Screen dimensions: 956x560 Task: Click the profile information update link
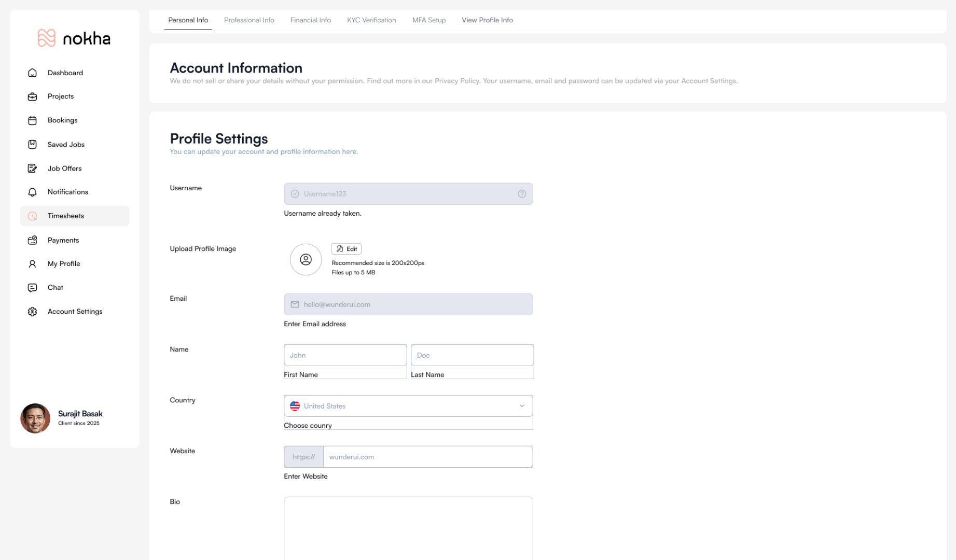[x=264, y=151]
